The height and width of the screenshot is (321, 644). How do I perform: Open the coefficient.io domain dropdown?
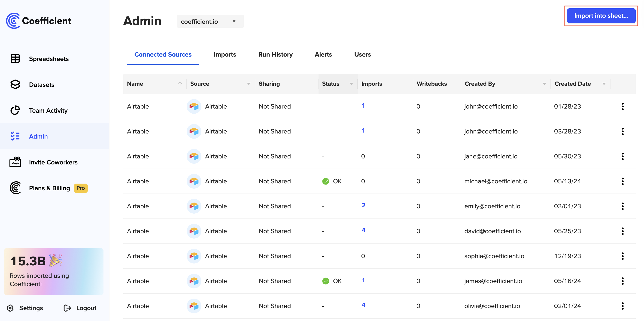click(x=210, y=21)
